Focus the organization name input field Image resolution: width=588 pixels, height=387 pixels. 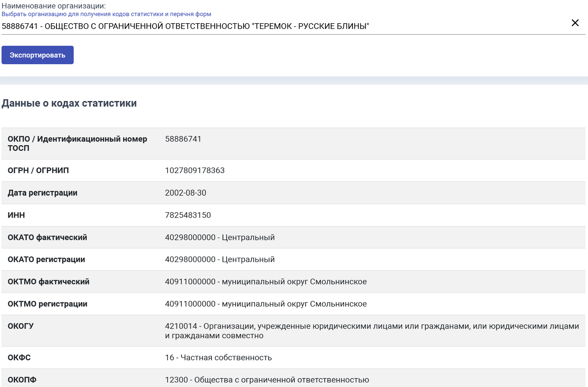coord(271,26)
